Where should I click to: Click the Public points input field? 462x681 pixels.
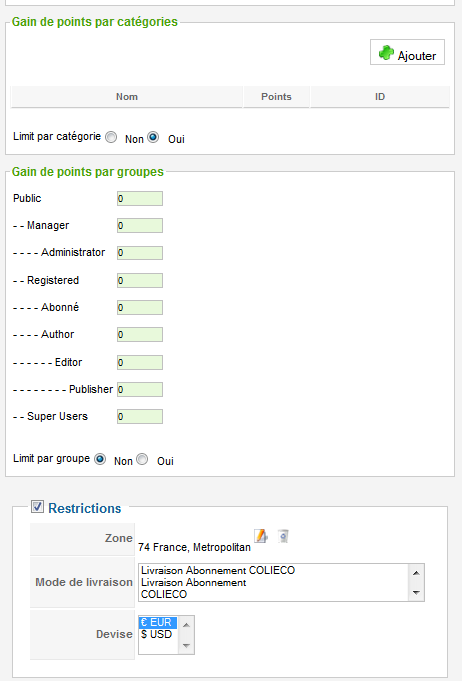click(x=140, y=199)
